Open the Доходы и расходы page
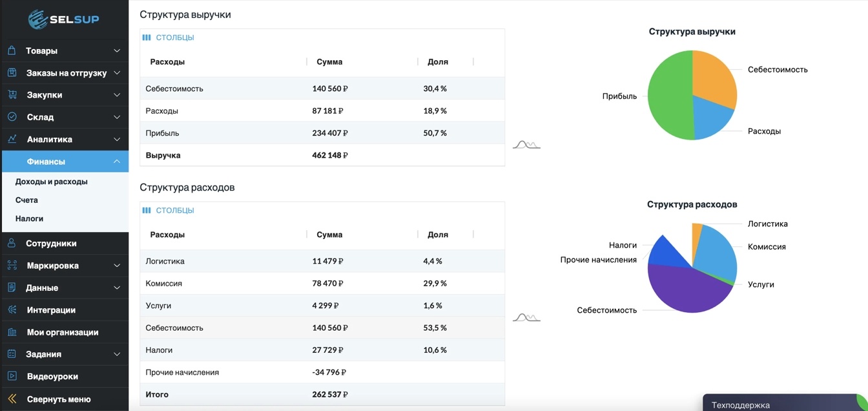The image size is (868, 411). pyautogui.click(x=52, y=182)
